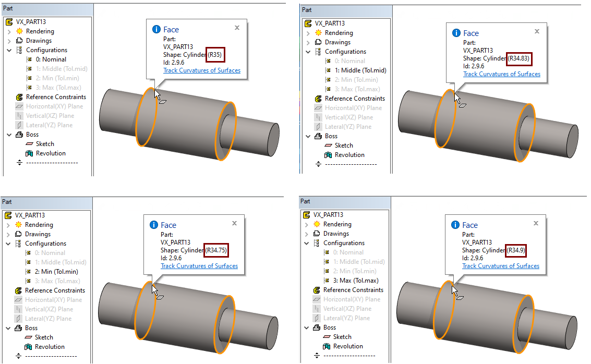Close the Face popup showing R34.75
Screen dimensions: 591x364
click(x=234, y=223)
